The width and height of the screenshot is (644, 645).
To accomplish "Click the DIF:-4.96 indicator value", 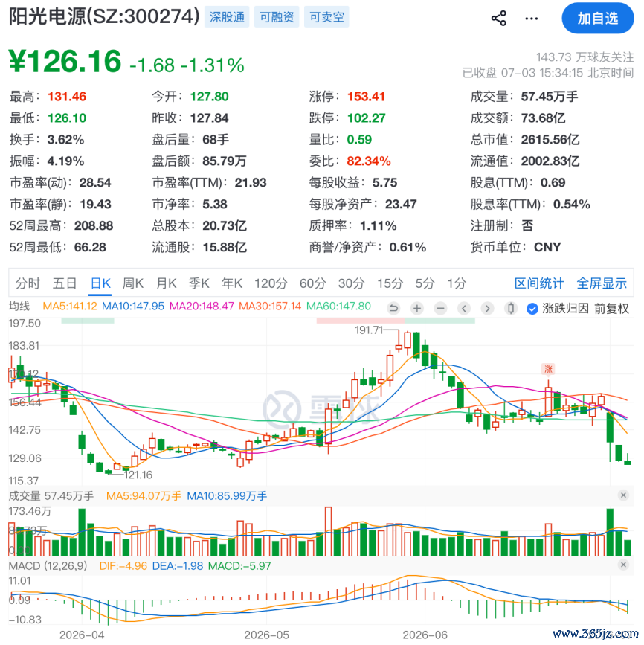I will coord(123,566).
